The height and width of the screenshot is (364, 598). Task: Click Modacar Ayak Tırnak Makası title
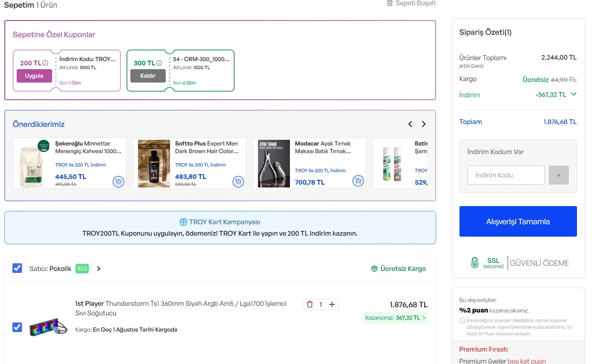click(323, 147)
